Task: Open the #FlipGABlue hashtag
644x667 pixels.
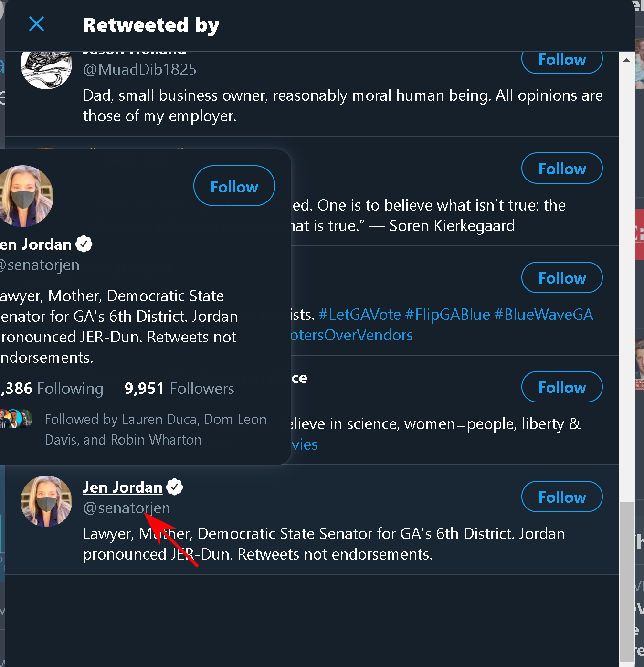Action: click(447, 315)
